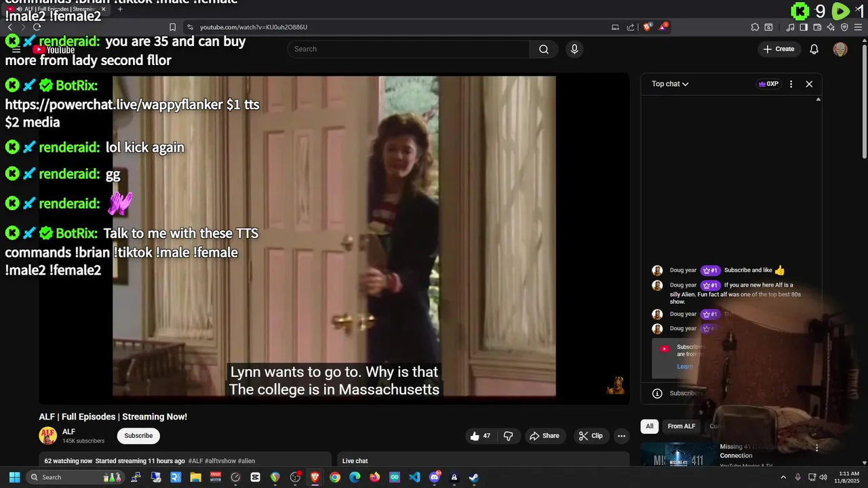The width and height of the screenshot is (868, 488).
Task: Click the Clip button
Action: (x=591, y=436)
